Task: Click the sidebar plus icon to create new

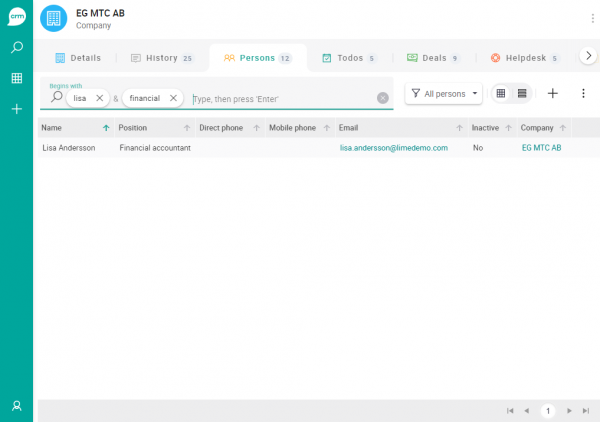Action: point(17,109)
